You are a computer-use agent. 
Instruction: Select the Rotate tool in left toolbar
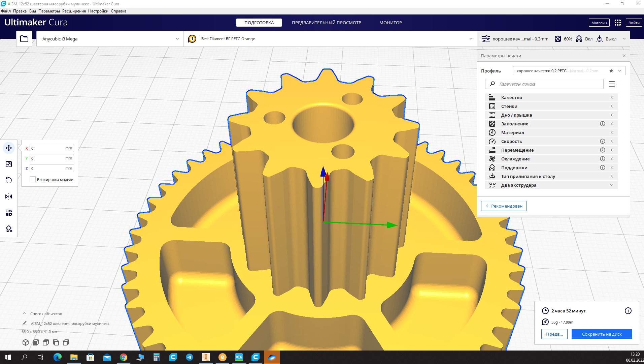point(9,180)
